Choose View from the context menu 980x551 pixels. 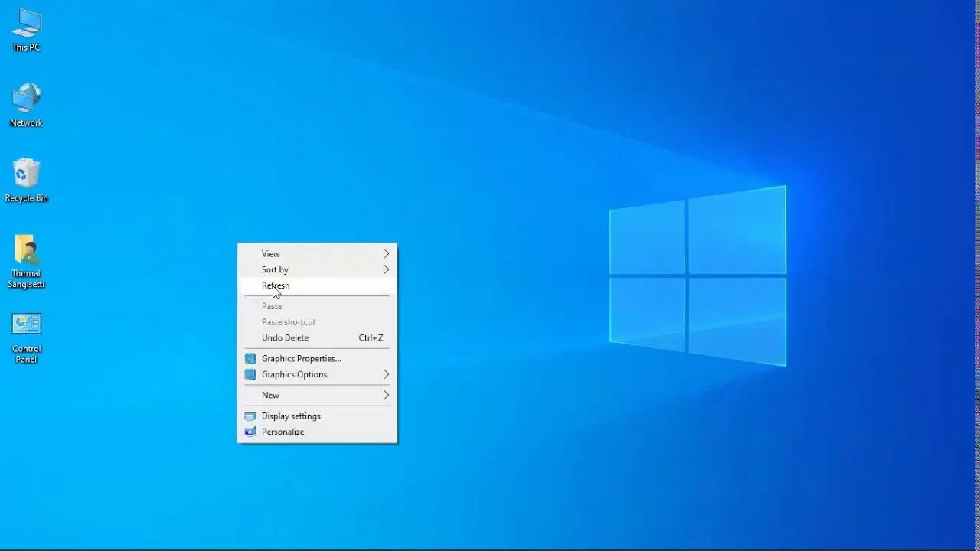pos(317,253)
